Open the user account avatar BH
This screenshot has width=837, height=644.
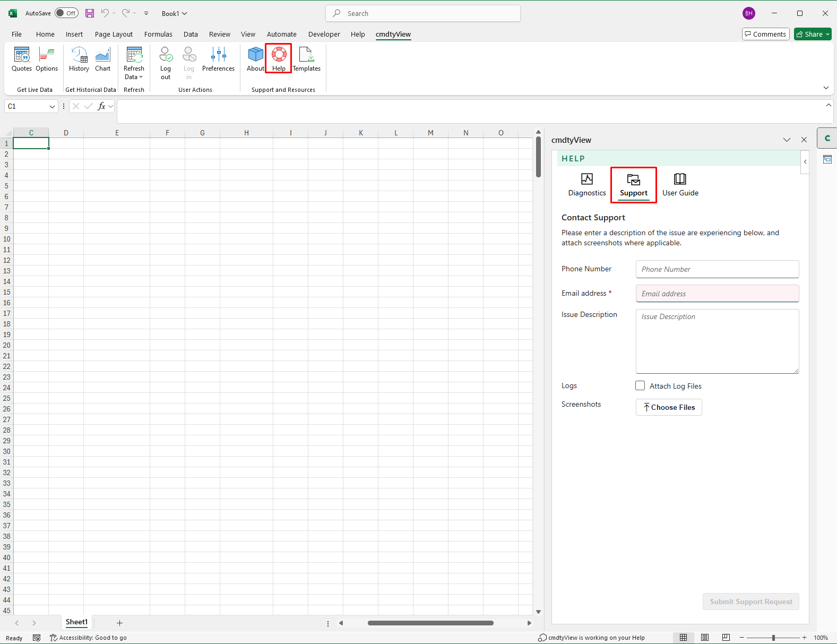point(749,13)
